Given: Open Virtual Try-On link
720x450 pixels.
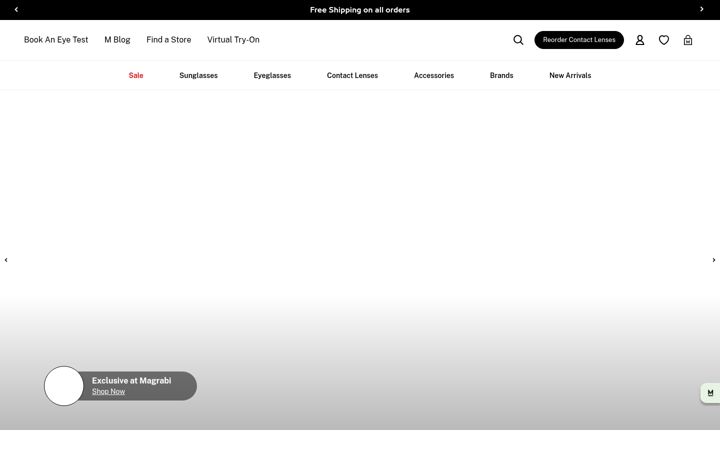Looking at the screenshot, I should (233, 40).
